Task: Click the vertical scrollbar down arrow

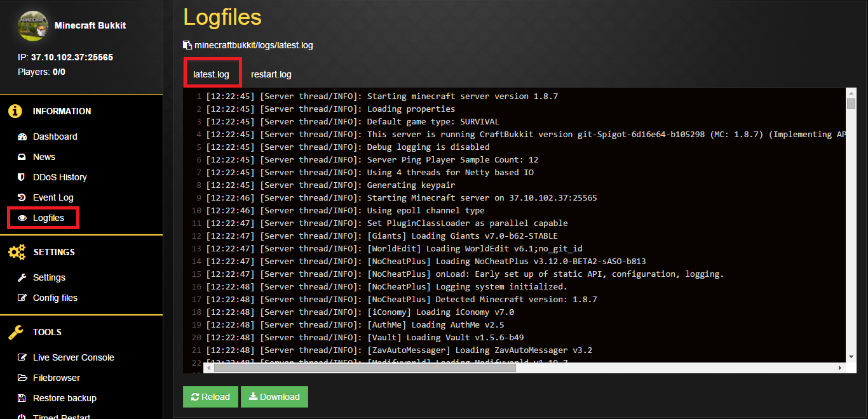Action: coord(851,357)
